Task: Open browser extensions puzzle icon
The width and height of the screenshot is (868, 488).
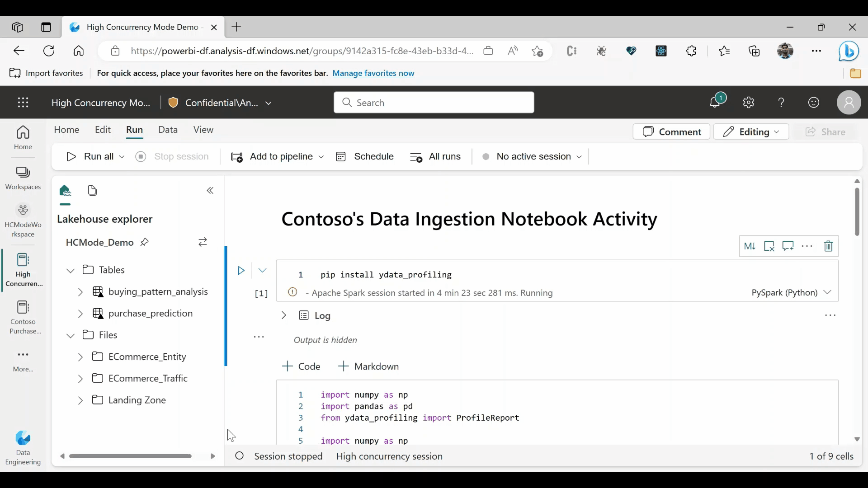Action: 691,51
